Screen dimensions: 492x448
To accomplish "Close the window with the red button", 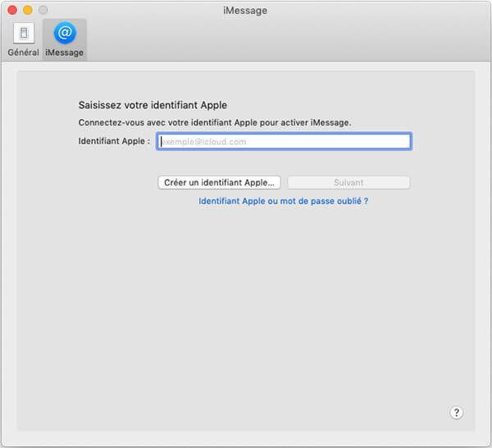I will pyautogui.click(x=11, y=10).
